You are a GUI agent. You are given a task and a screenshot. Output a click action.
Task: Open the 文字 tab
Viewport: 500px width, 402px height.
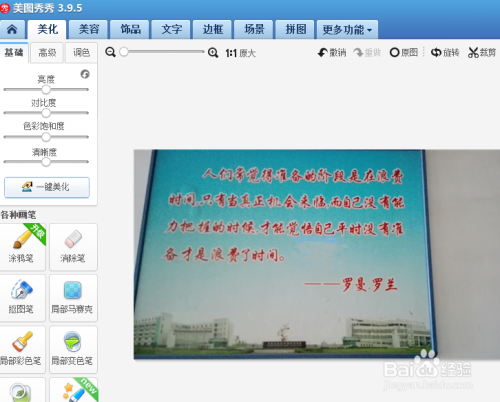pyautogui.click(x=171, y=29)
